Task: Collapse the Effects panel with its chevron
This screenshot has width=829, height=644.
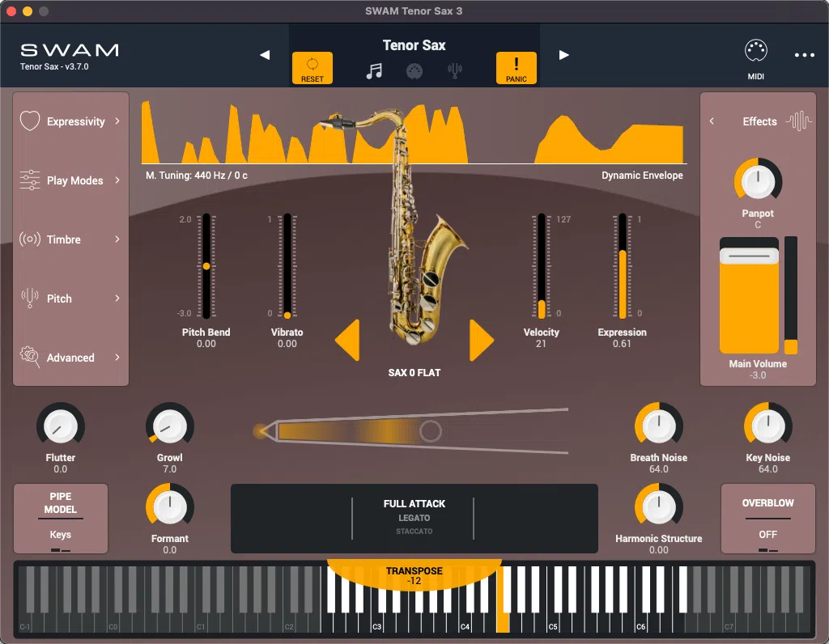Action: click(x=712, y=121)
